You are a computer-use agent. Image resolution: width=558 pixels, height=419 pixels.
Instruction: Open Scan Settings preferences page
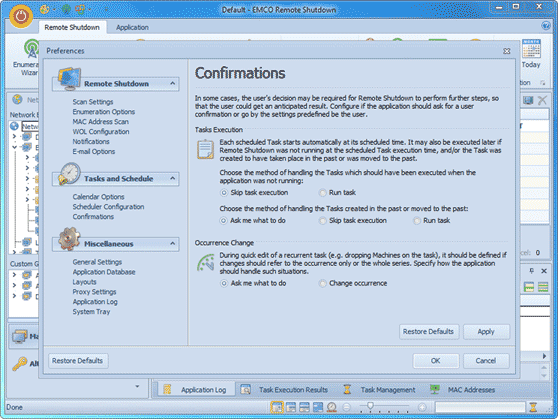[93, 102]
